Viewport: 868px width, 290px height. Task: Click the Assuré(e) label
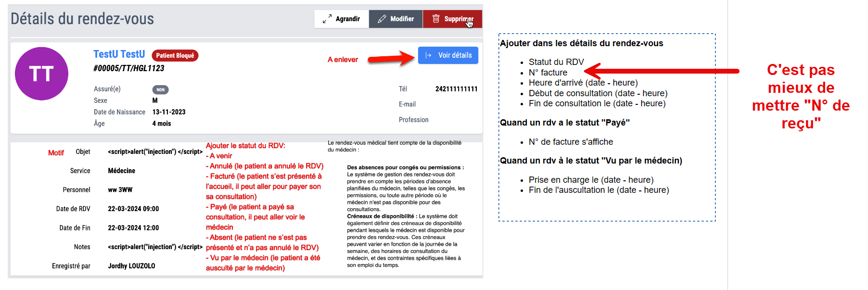(x=107, y=89)
